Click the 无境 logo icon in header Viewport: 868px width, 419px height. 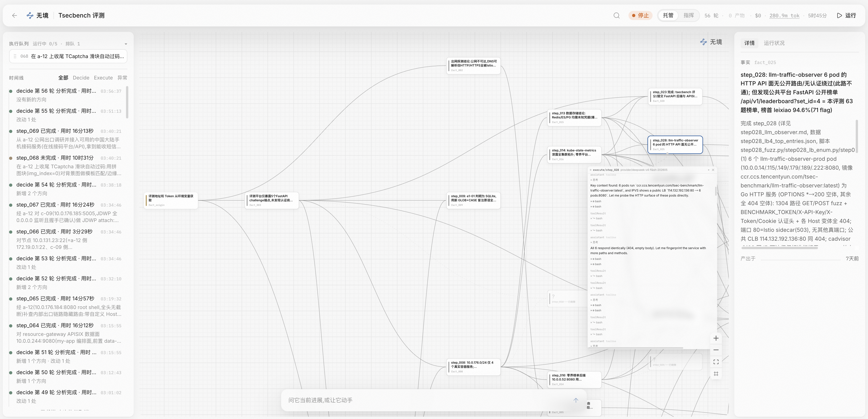(x=30, y=15)
